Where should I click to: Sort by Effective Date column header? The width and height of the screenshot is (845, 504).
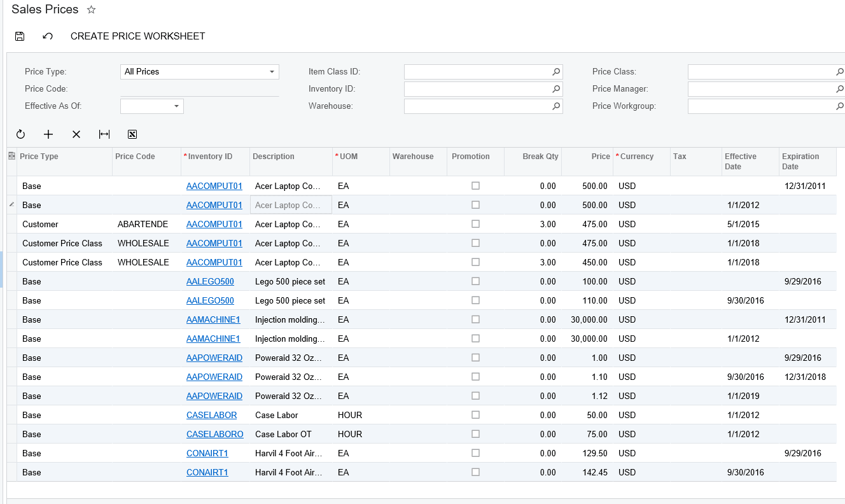[751, 162]
